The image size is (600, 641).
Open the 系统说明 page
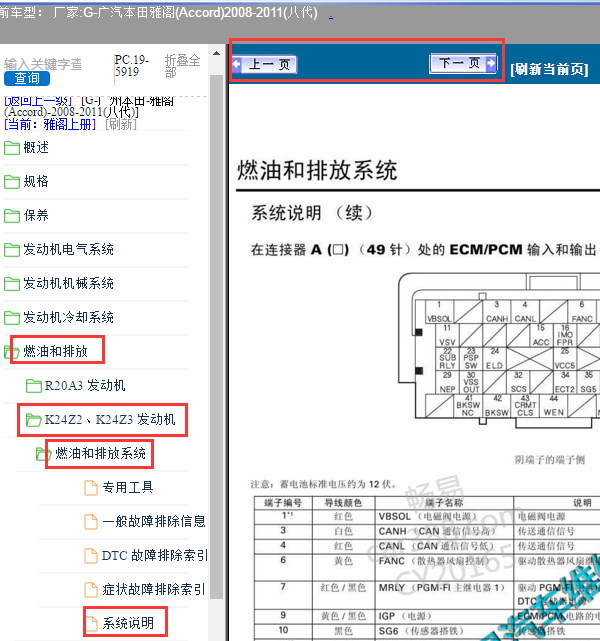(128, 623)
